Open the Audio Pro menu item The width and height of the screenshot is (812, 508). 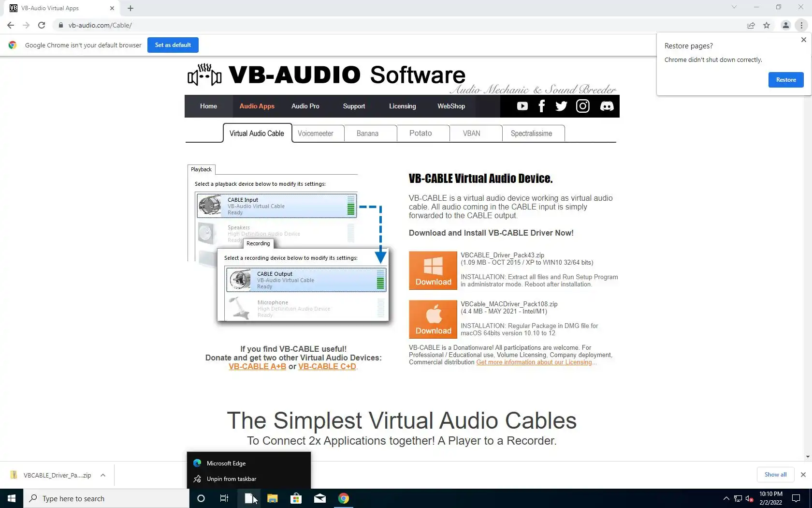305,106
